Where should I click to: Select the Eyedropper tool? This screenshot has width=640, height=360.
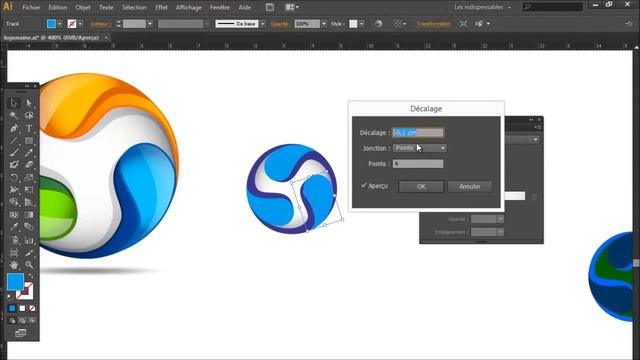pyautogui.click(x=14, y=227)
